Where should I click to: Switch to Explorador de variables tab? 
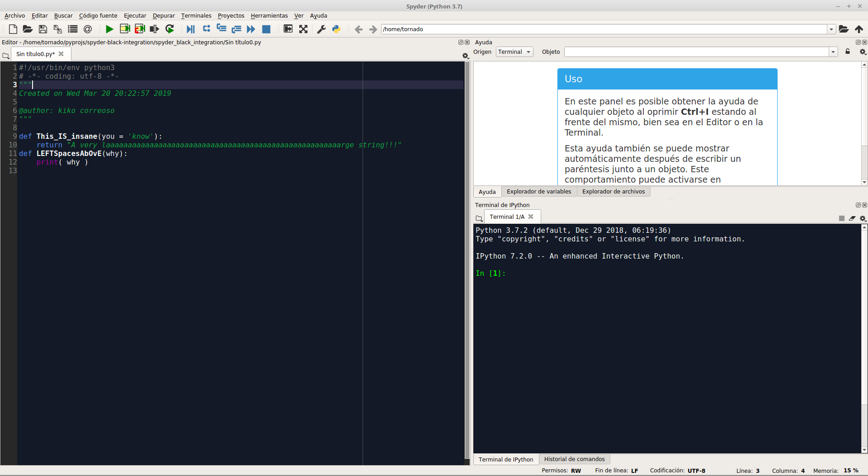539,192
